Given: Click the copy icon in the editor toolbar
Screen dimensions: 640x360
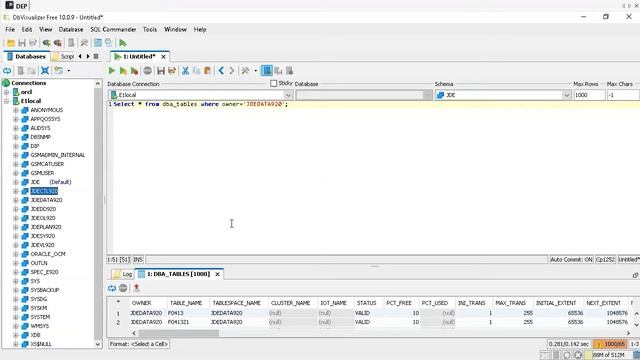Looking at the screenshot, I should (x=196, y=71).
